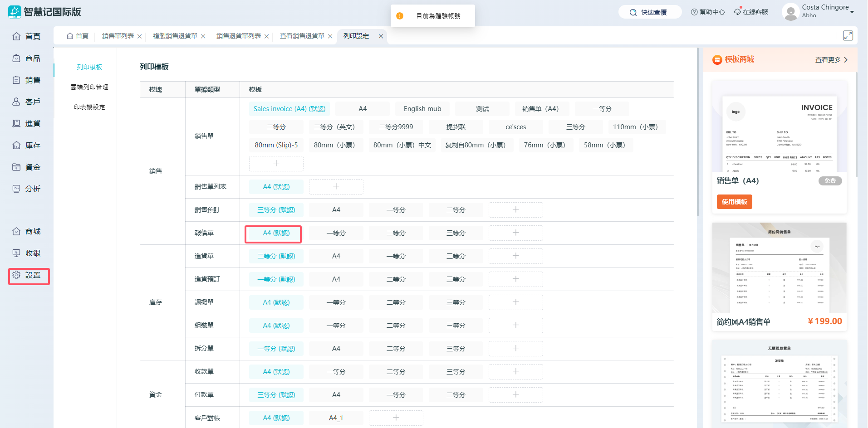Open 幫助中心 help center icon
This screenshot has height=428, width=868.
[x=694, y=12]
